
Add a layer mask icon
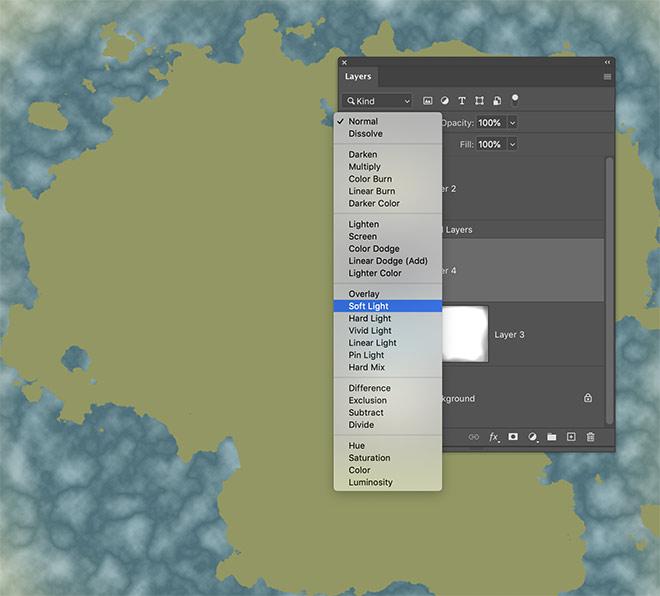(x=513, y=437)
